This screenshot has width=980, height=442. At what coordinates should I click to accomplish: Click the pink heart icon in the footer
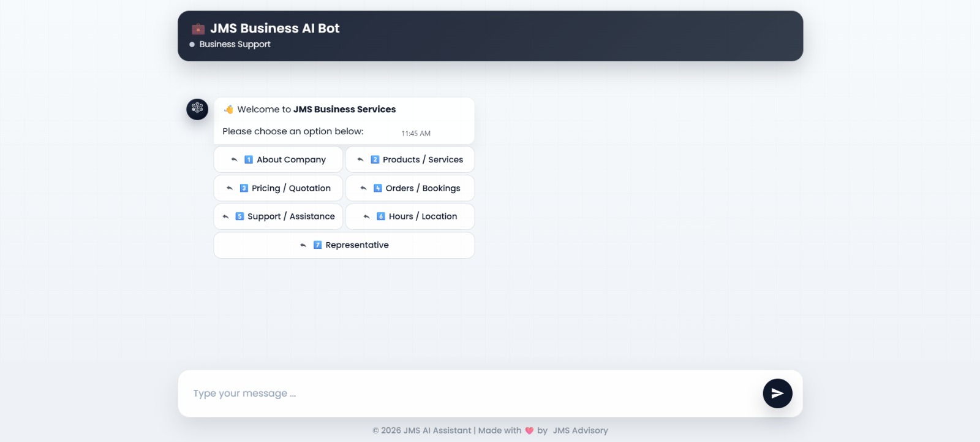(x=529, y=430)
